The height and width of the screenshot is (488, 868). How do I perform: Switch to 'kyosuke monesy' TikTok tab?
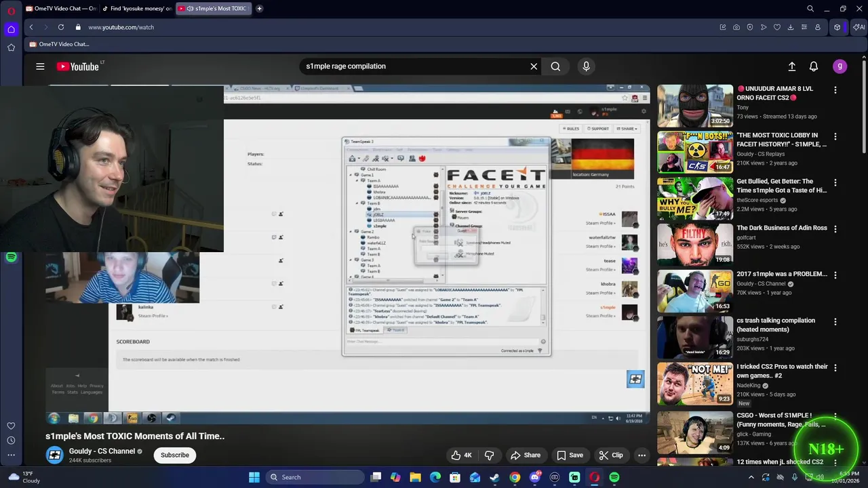[137, 9]
